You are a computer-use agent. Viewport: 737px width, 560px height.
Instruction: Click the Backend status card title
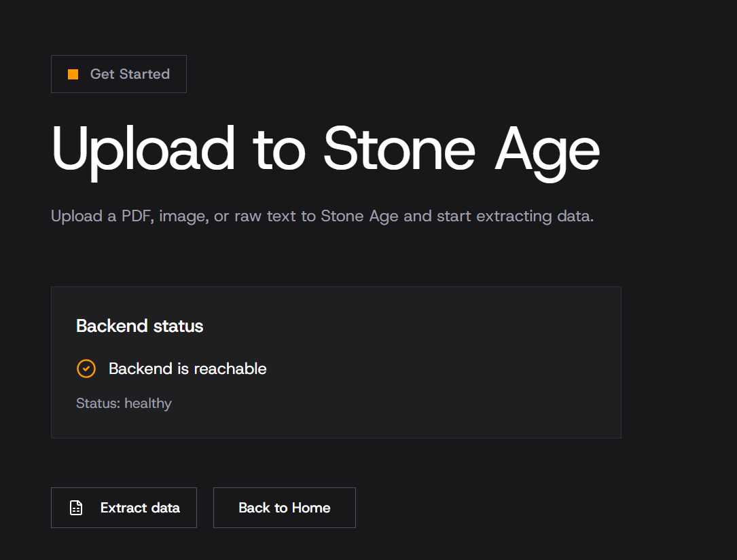(x=139, y=326)
